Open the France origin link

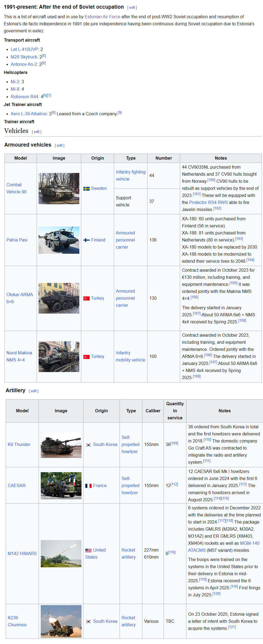(100, 486)
